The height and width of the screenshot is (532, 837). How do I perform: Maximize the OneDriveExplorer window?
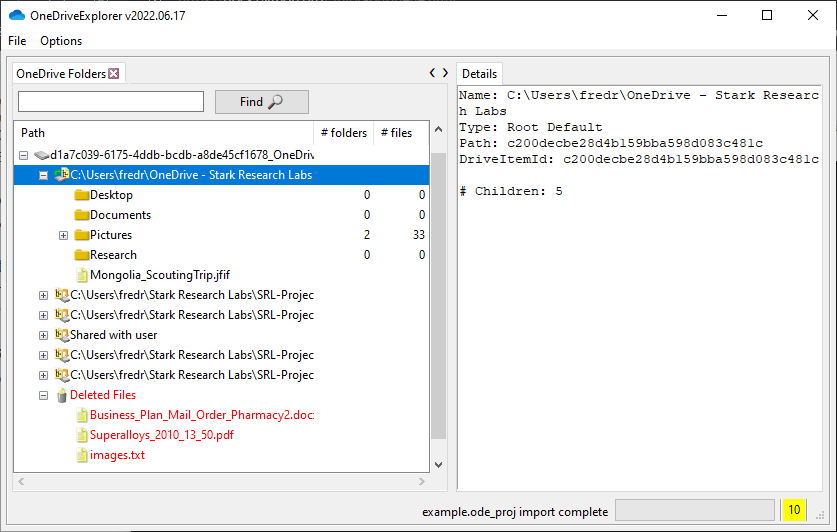pos(767,15)
